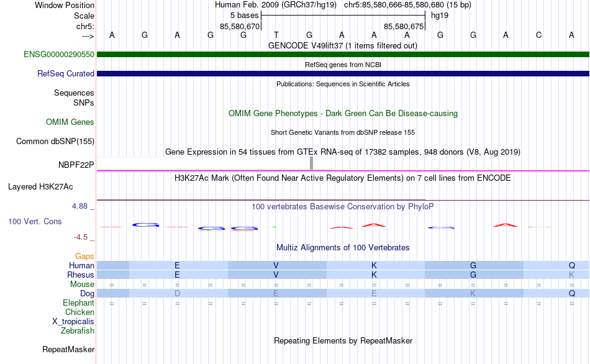Click the Scale label
The height and width of the screenshot is (364, 590).
84,16
